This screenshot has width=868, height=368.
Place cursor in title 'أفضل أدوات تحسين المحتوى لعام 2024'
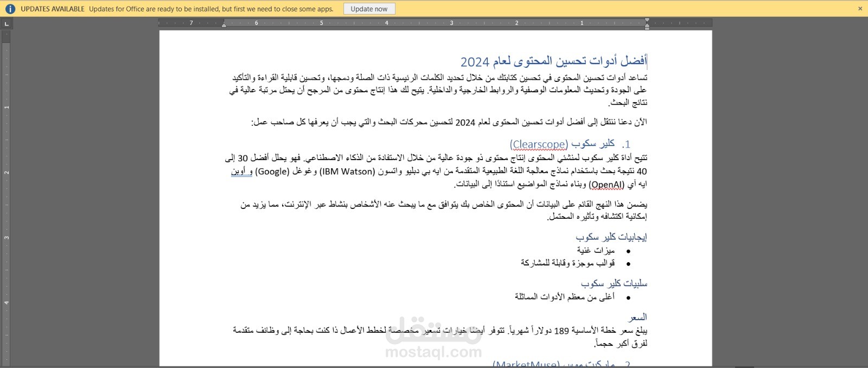(x=554, y=61)
